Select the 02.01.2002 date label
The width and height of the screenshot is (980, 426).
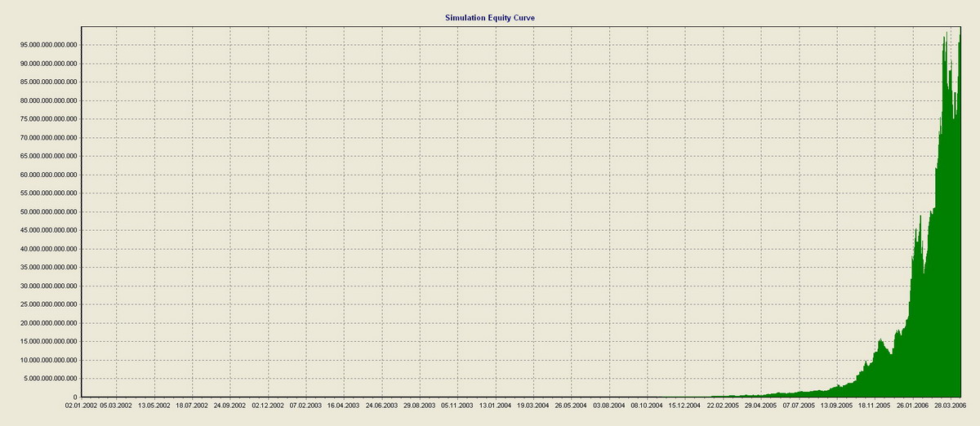(85, 404)
